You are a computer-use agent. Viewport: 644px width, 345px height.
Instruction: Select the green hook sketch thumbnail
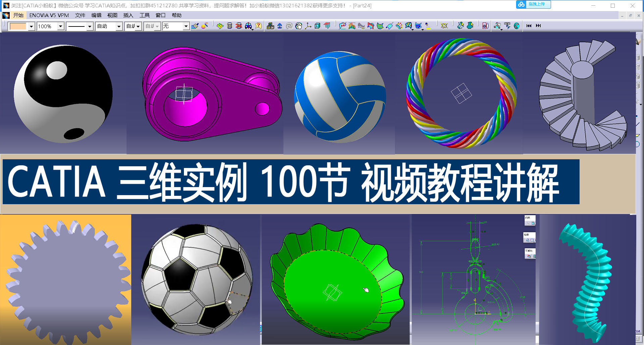coord(474,280)
